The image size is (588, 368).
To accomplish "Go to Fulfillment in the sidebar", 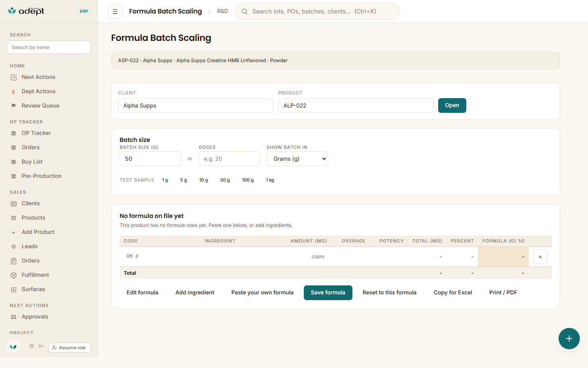I will click(x=35, y=275).
